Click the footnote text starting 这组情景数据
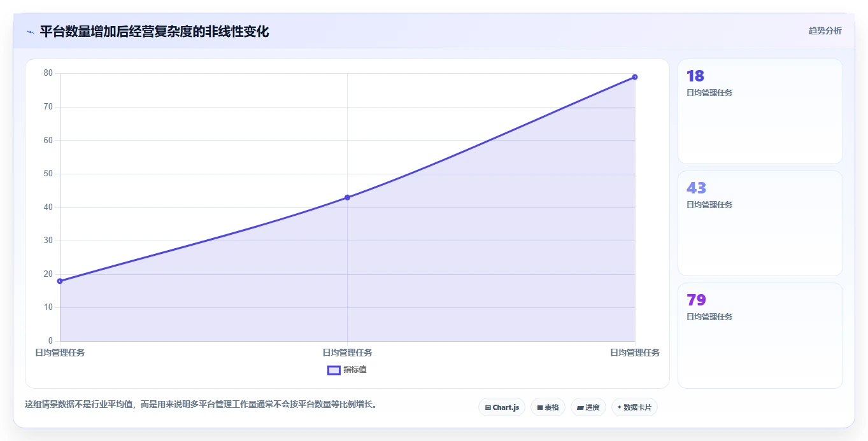The width and height of the screenshot is (868, 441). (201, 404)
